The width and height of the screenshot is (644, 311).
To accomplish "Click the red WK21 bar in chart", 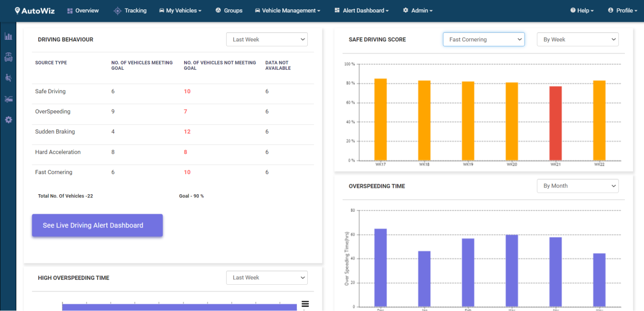I will click(555, 123).
